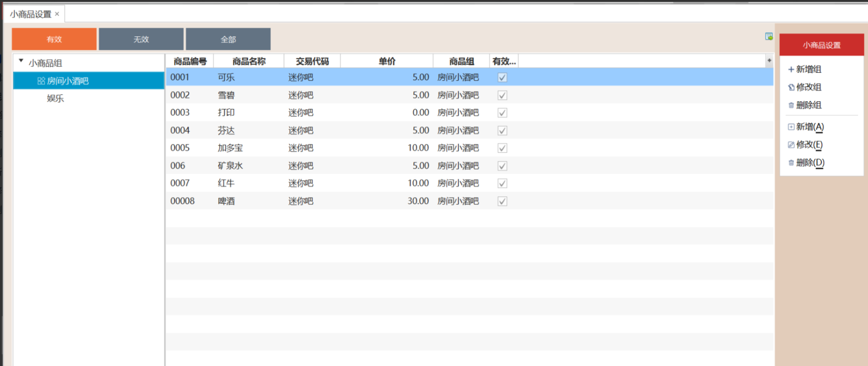Click the plus icon beside 新增组

pos(791,69)
